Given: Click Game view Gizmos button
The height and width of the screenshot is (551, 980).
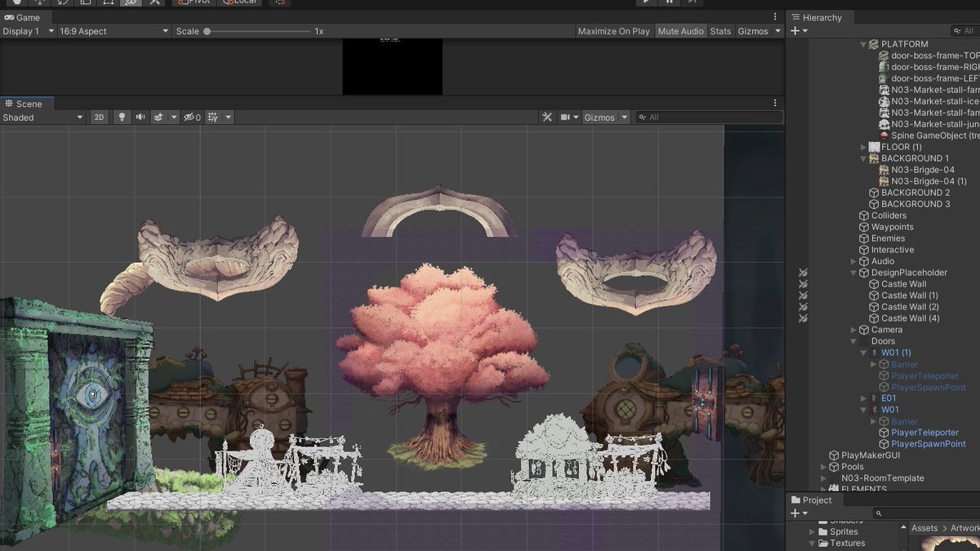Looking at the screenshot, I should coord(753,31).
